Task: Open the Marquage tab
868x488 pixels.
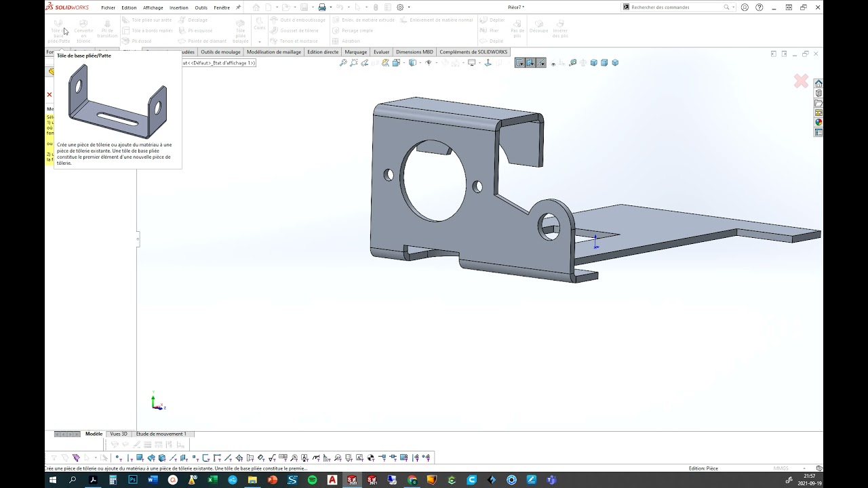Action: pyautogui.click(x=355, y=52)
